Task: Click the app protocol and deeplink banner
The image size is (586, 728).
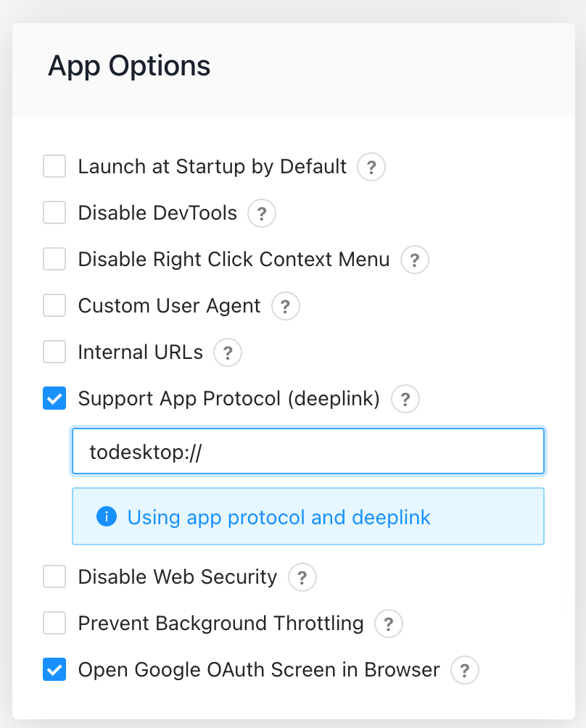Action: [308, 517]
